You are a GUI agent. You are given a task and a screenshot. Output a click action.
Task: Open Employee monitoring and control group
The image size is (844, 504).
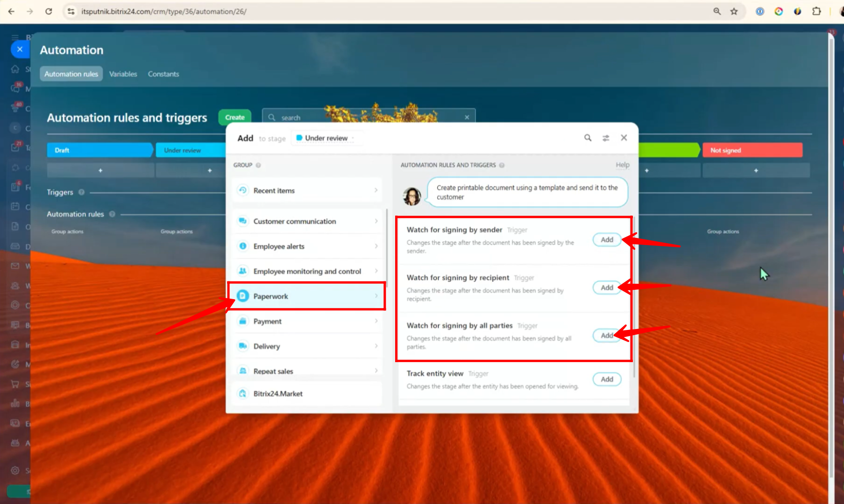(x=308, y=271)
